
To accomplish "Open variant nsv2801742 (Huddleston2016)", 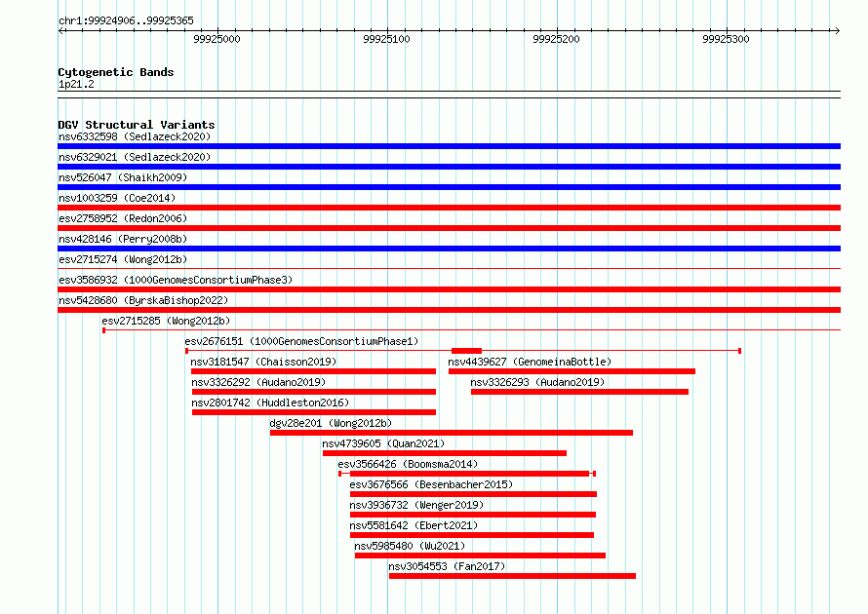I will (270, 403).
